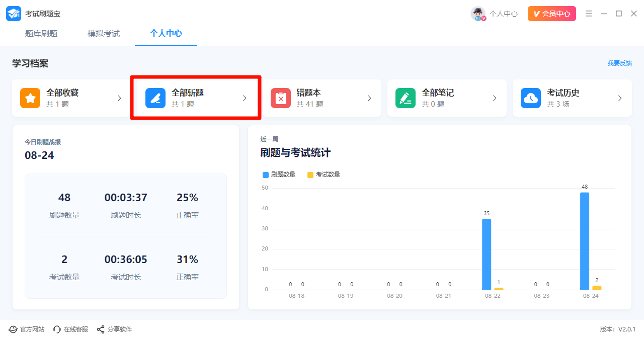Expand the 全部收藏 card chevron

click(x=119, y=98)
